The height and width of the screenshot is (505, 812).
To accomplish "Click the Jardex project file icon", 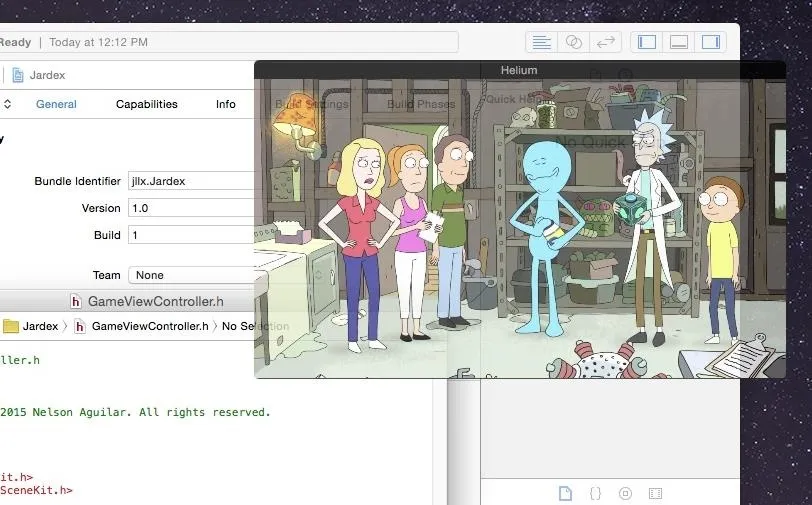I will pyautogui.click(x=18, y=75).
